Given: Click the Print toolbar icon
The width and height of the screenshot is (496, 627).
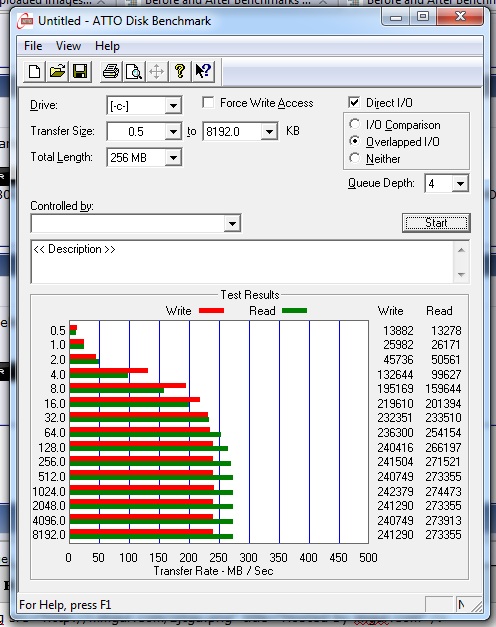Looking at the screenshot, I should 111,72.
